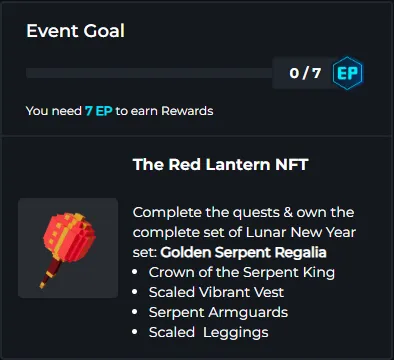Select the Serpent Armguards list item
The image size is (394, 360).
218,312
